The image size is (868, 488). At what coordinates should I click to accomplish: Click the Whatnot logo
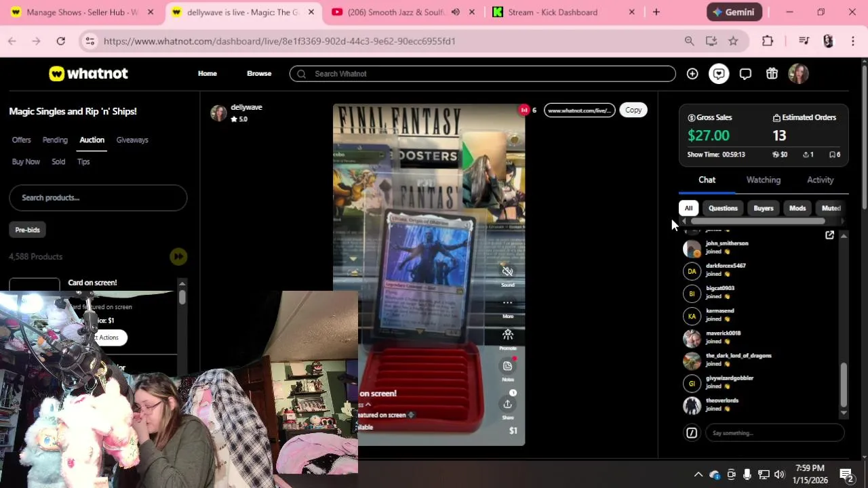(x=88, y=74)
